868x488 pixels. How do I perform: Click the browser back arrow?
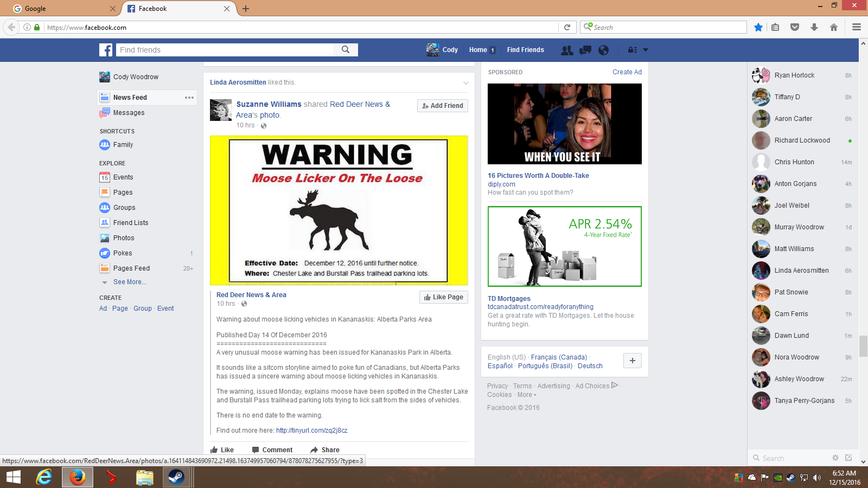click(x=11, y=27)
